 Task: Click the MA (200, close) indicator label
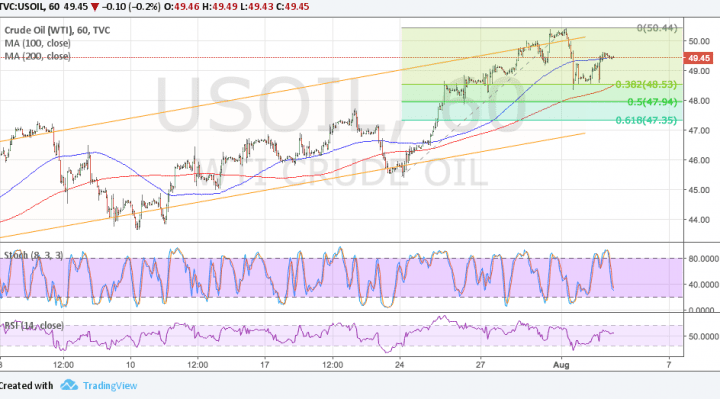(x=38, y=56)
